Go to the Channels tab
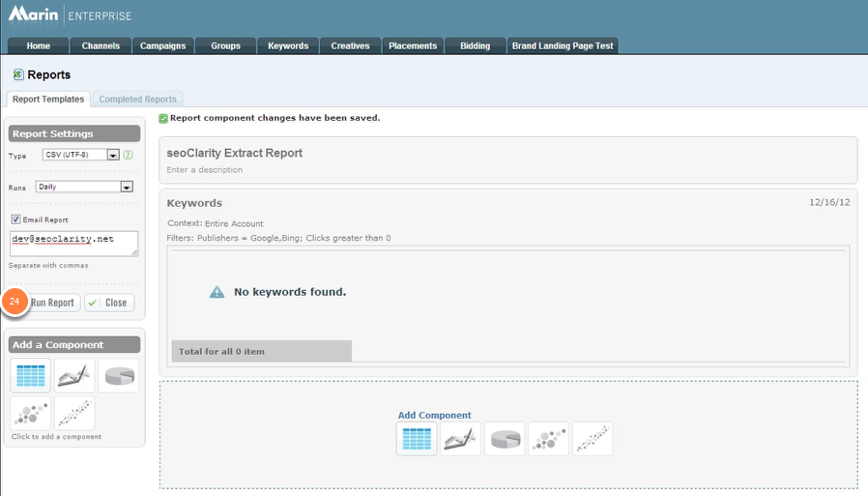Image resolution: width=868 pixels, height=496 pixels. 101,46
